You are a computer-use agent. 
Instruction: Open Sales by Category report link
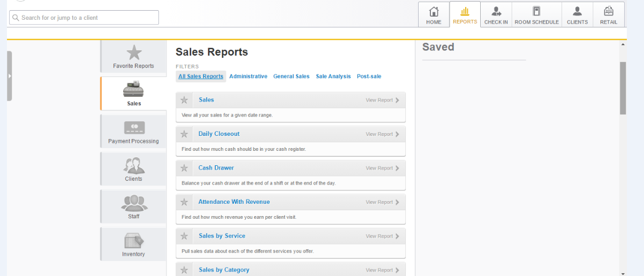click(x=224, y=270)
